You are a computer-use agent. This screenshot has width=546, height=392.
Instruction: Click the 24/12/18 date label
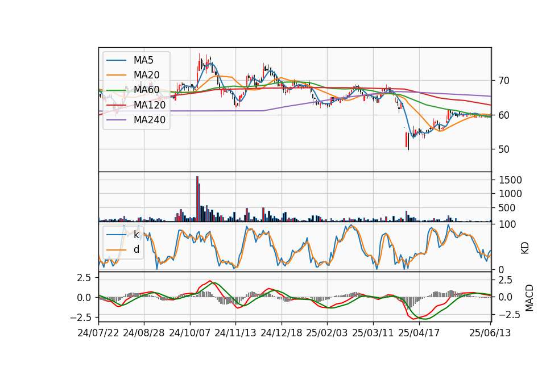tap(282, 333)
